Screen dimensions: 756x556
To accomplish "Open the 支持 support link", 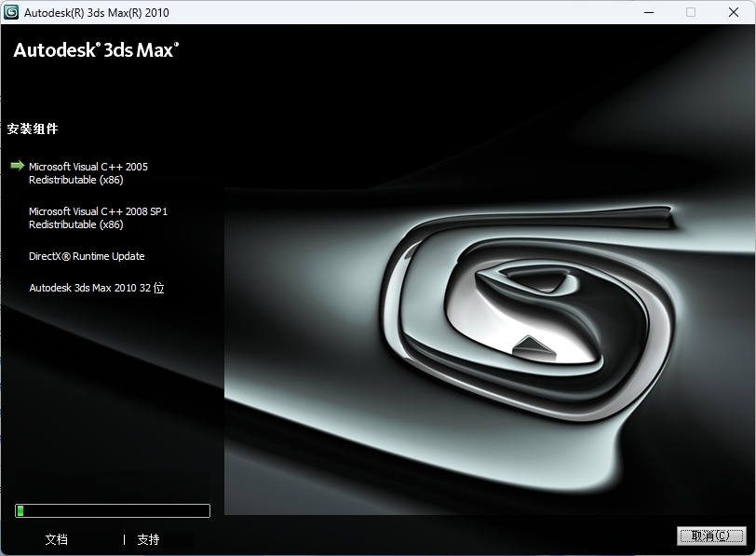I will click(x=148, y=539).
